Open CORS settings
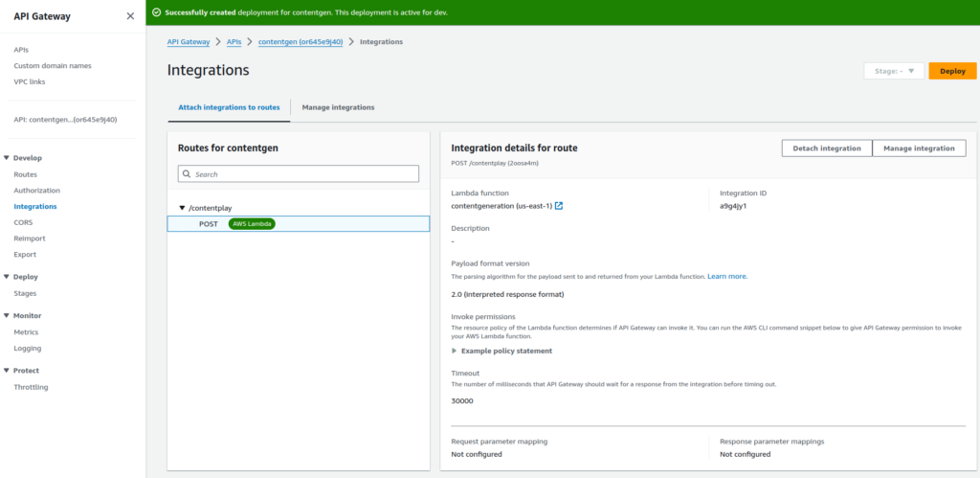 click(23, 222)
